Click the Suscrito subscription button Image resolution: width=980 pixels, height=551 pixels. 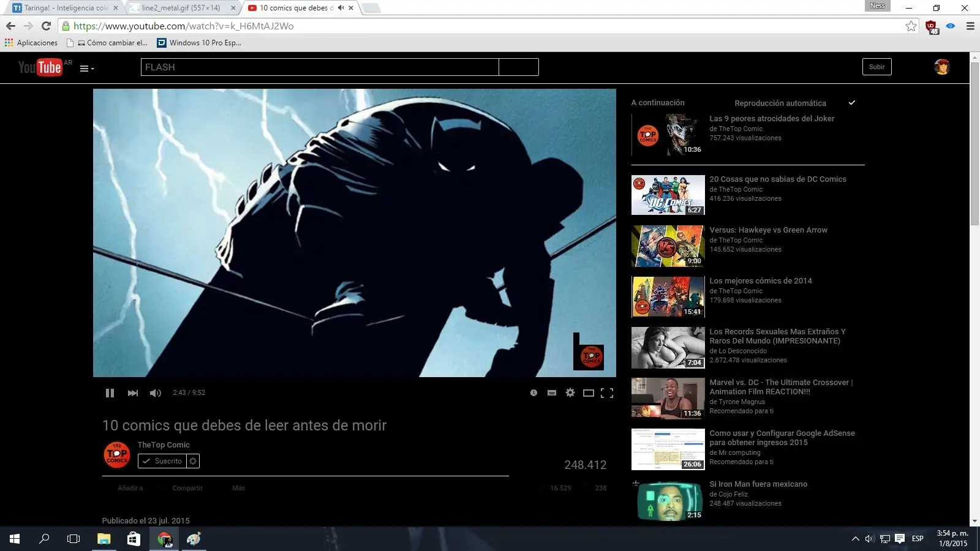(162, 461)
